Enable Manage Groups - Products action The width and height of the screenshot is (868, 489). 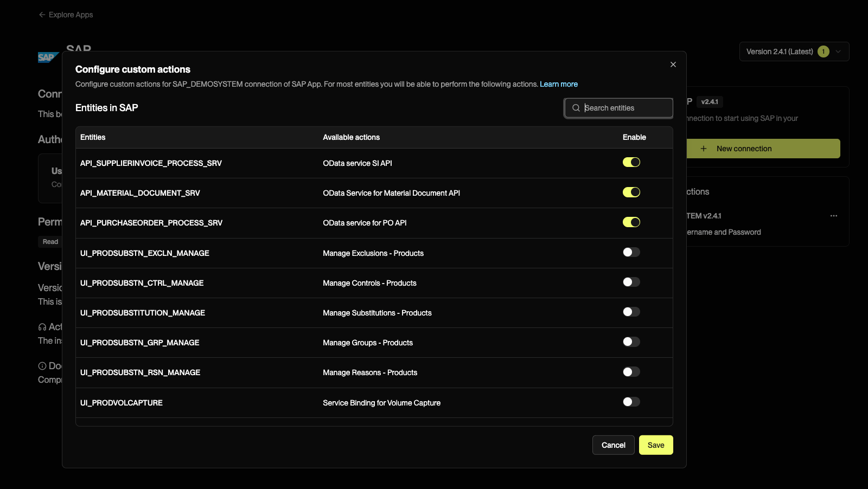pos(631,342)
